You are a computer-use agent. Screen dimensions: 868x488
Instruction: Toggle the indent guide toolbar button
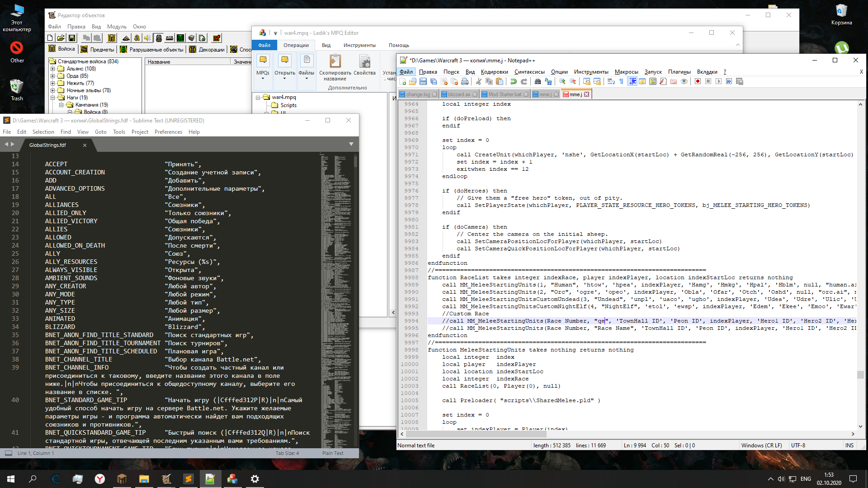pyautogui.click(x=632, y=82)
